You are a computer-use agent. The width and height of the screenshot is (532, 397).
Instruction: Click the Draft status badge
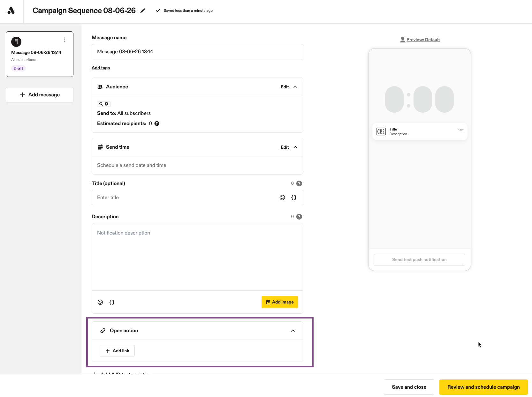click(x=19, y=68)
